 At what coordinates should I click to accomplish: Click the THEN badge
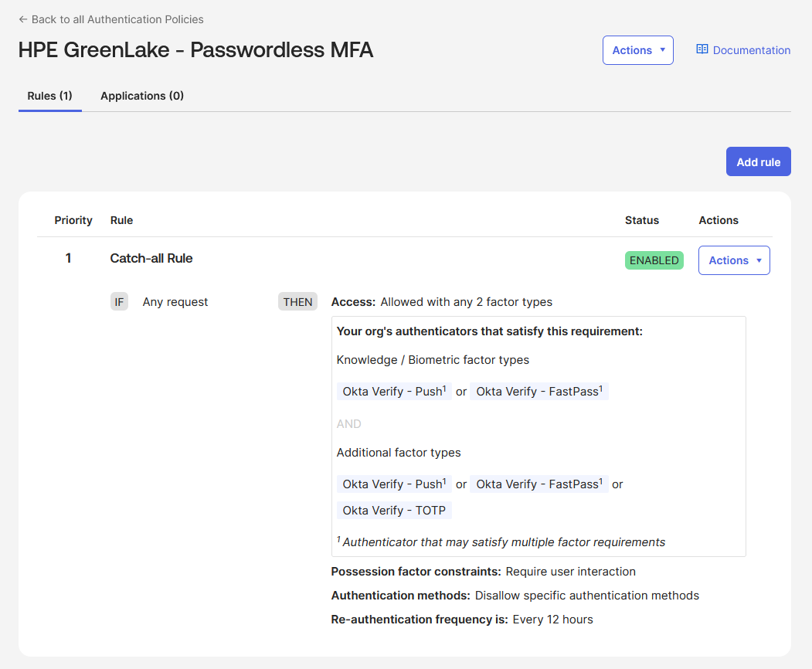click(x=297, y=302)
